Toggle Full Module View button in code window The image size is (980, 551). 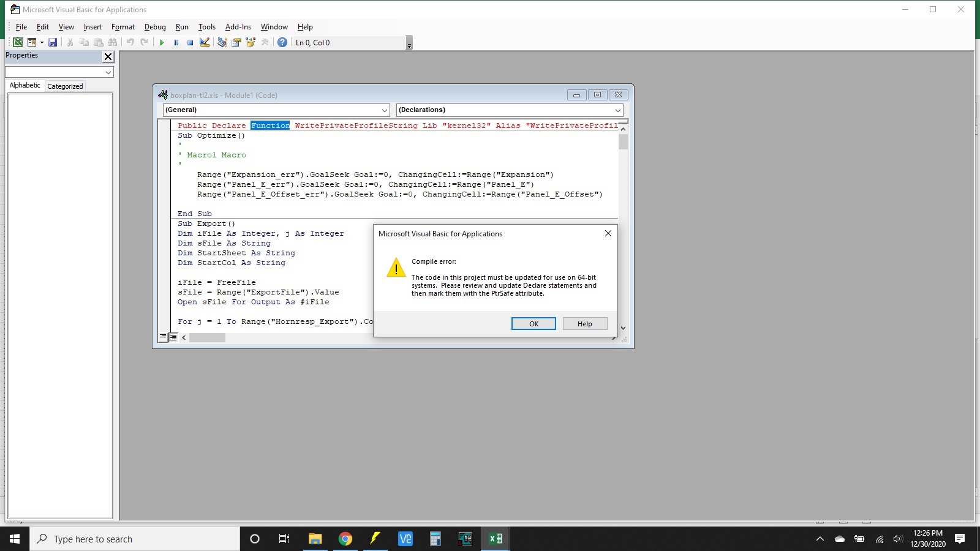coord(173,337)
